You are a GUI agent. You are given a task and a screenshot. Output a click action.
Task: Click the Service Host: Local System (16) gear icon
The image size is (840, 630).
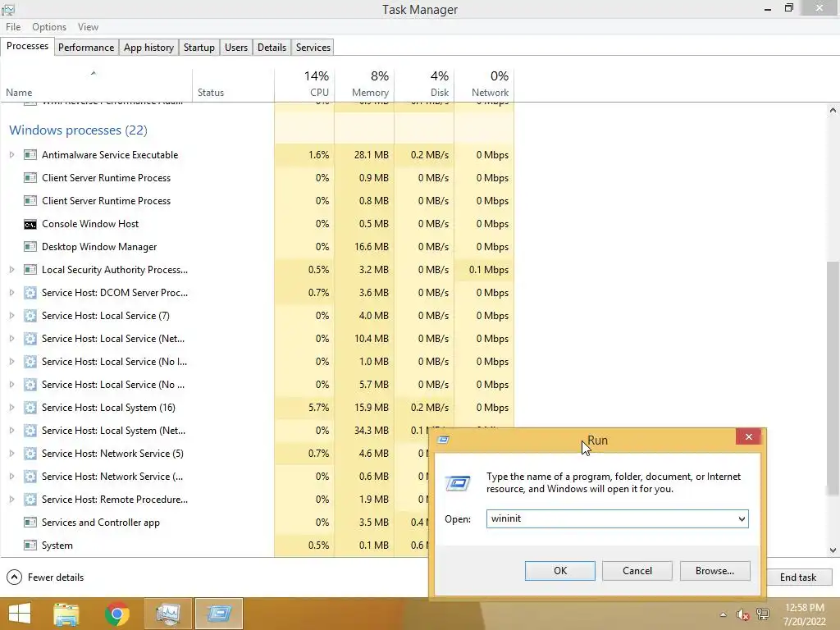[30, 408]
